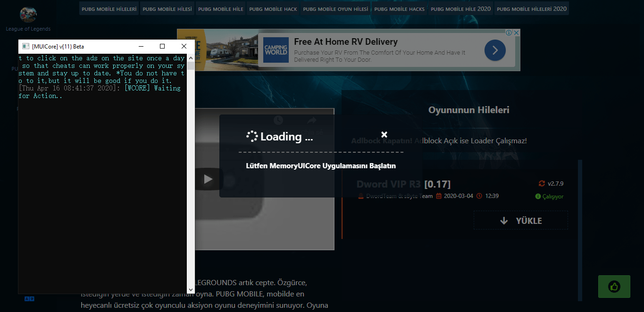The height and width of the screenshot is (312, 644).
Task: Click the clock icon next to 12:39
Action: point(479,196)
